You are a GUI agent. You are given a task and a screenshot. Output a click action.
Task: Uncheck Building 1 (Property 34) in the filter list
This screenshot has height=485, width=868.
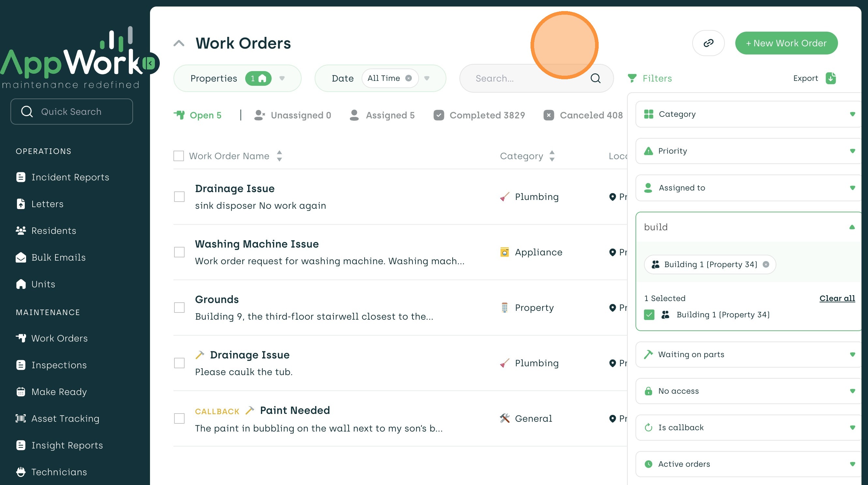click(649, 315)
